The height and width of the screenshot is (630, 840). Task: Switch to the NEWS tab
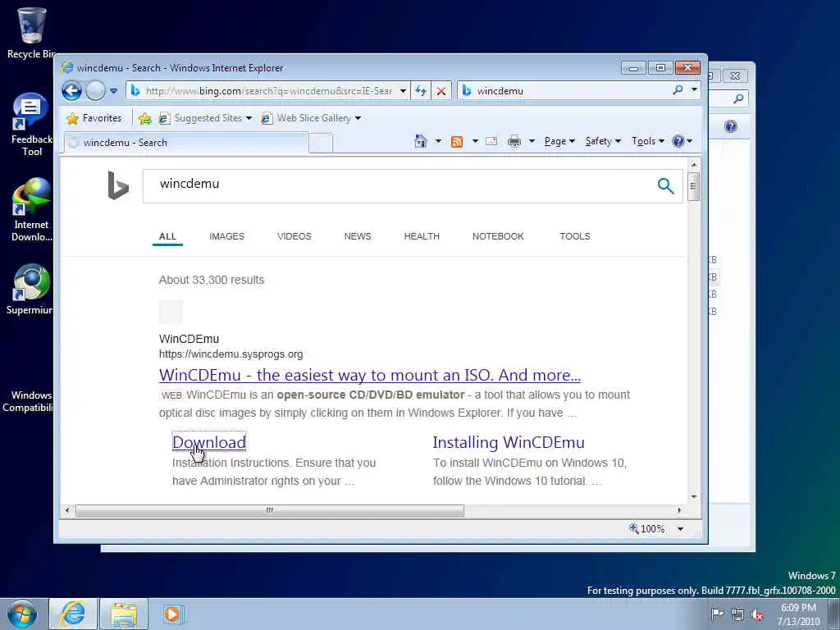[x=358, y=236]
